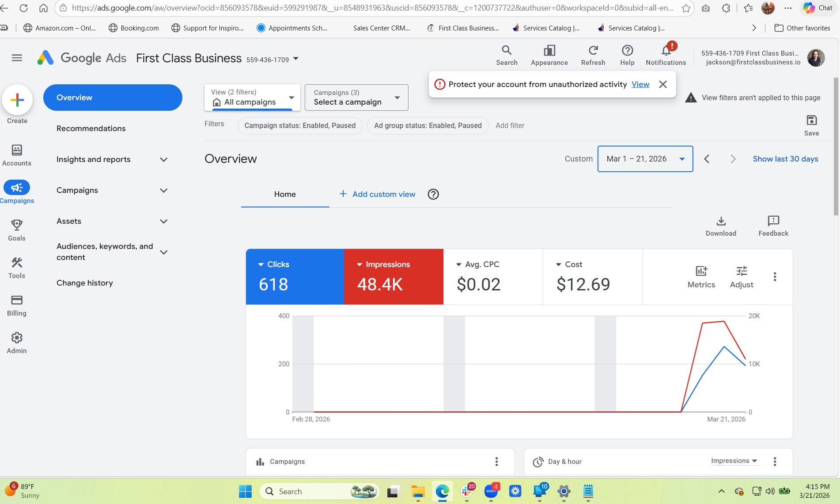Viewport: 840px width, 504px height.
Task: Open the Metrics selector
Action: coord(701,276)
